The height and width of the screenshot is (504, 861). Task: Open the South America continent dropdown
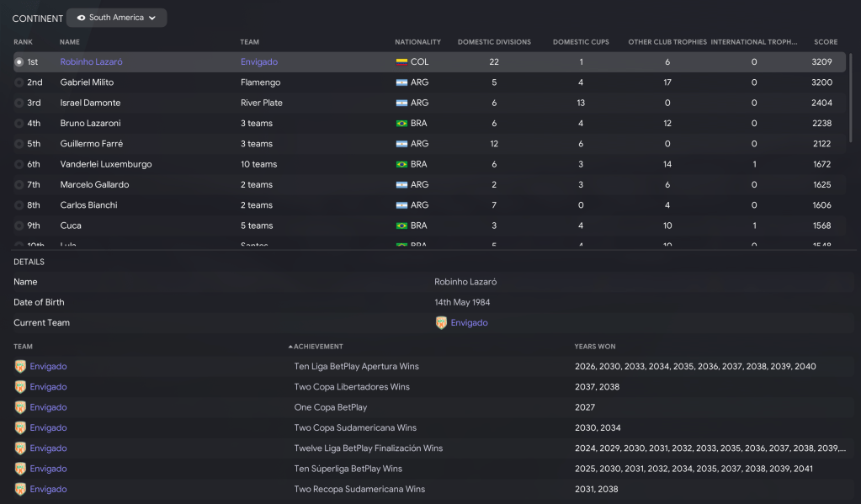116,18
